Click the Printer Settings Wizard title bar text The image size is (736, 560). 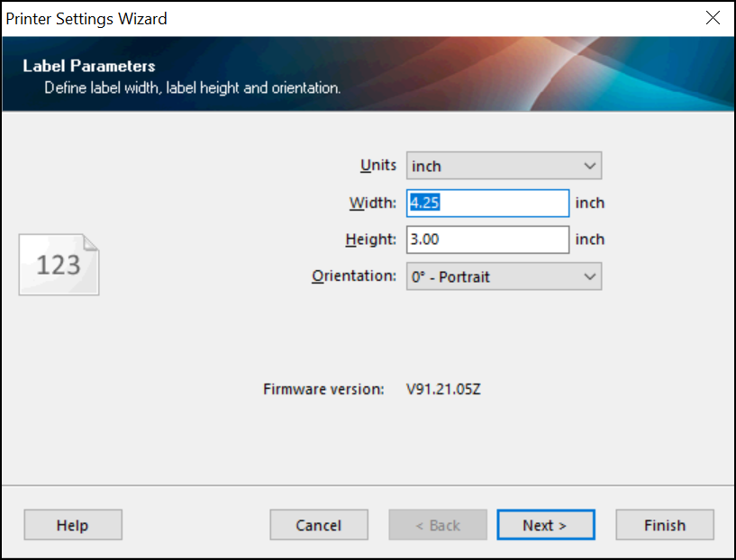click(86, 18)
